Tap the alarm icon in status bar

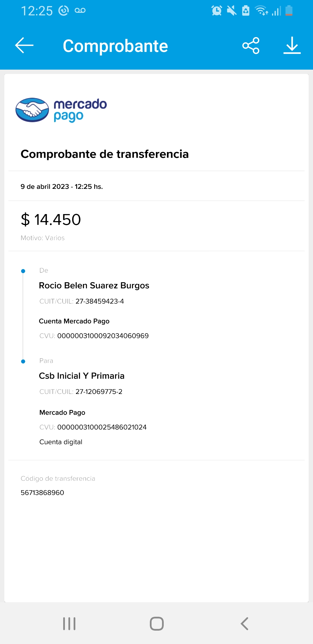[216, 11]
